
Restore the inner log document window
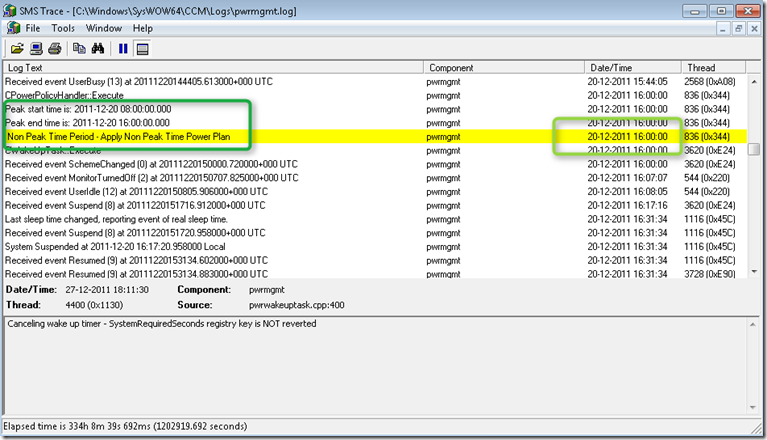739,29
